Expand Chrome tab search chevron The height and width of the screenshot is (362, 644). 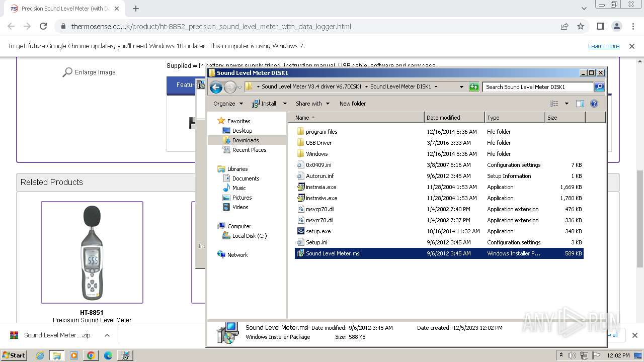(584, 9)
